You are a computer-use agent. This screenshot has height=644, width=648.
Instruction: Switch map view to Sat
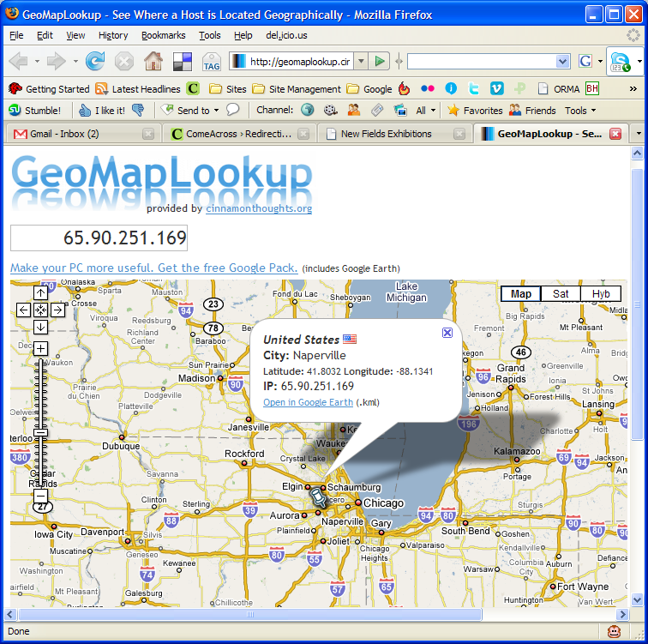561,293
